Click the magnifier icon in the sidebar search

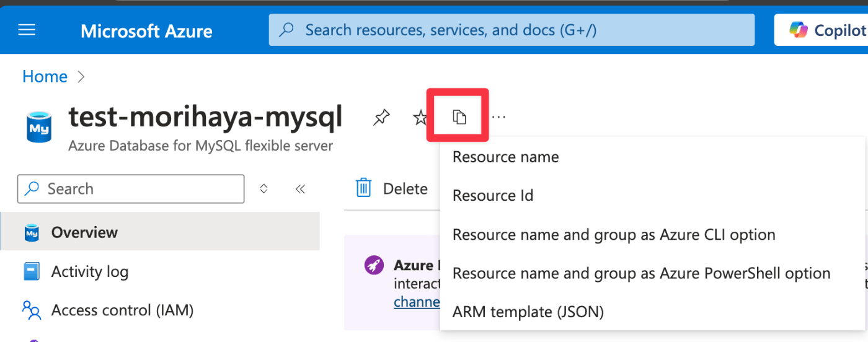[x=32, y=189]
